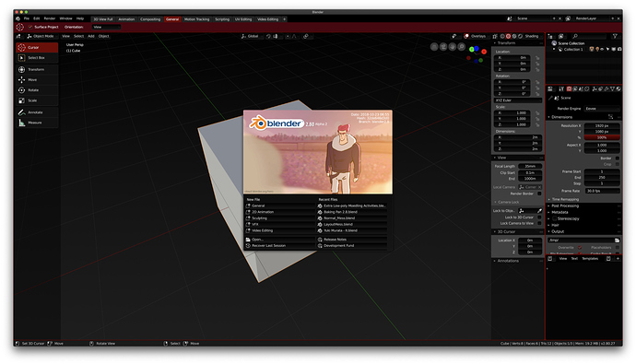Enable Lock to 3D Cursor checkbox
The image size is (636, 364).
tap(539, 217)
